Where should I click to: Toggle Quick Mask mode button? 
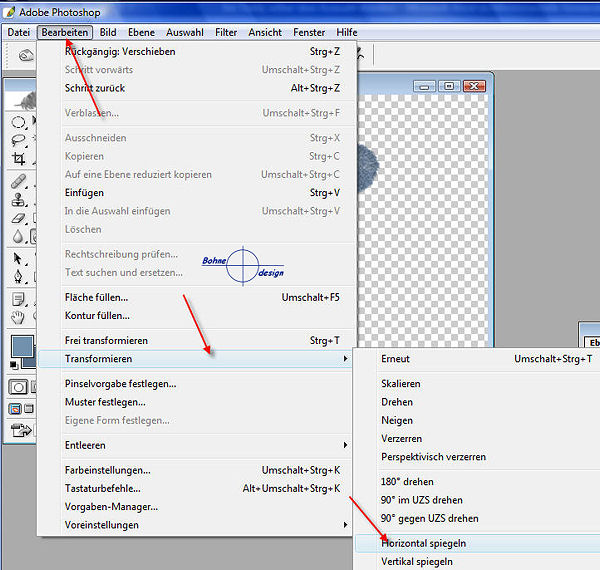(x=18, y=387)
